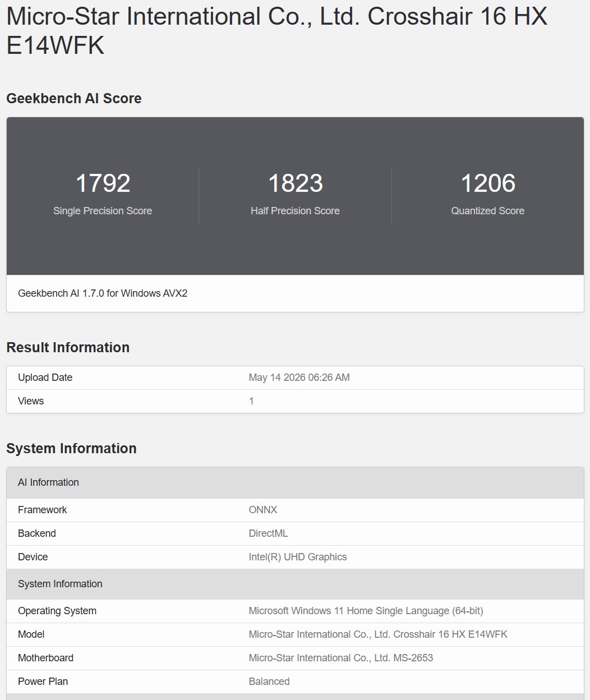
Task: Click the System Information section heading
Action: click(71, 448)
